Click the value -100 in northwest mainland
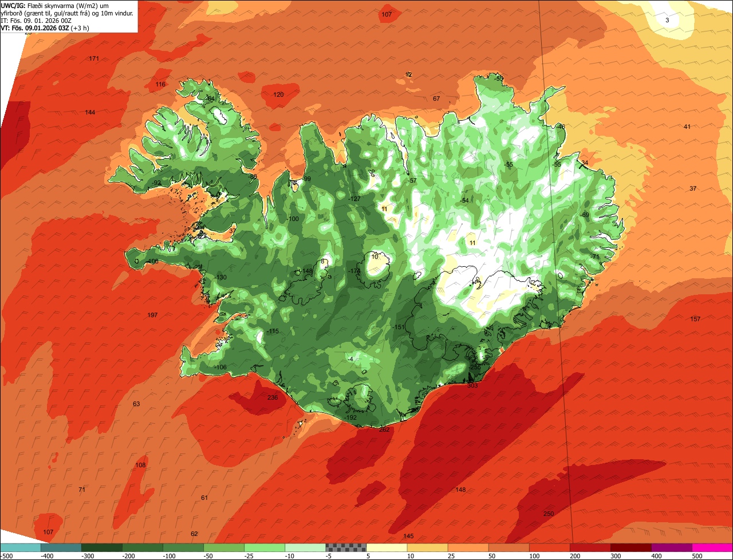 293,219
